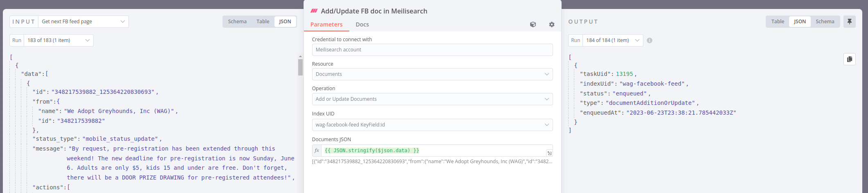Expand the Documents JSON expression editor

pos(549,153)
